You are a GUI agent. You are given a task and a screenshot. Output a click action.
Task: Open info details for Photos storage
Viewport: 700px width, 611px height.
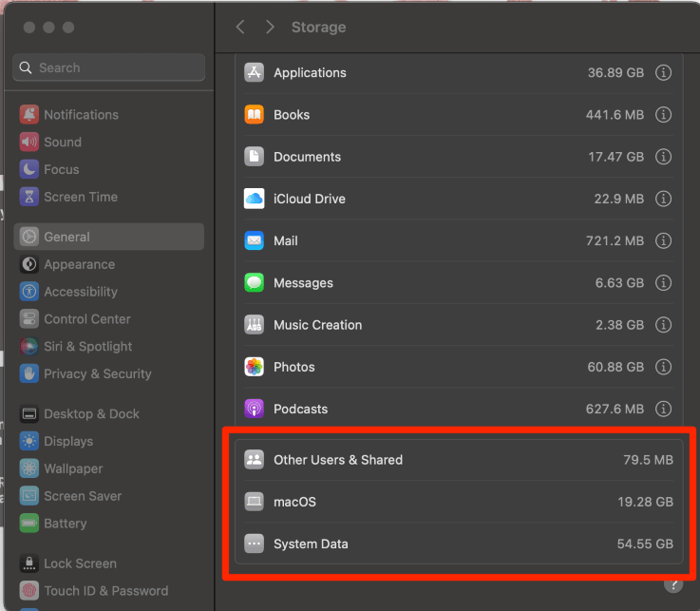point(664,367)
